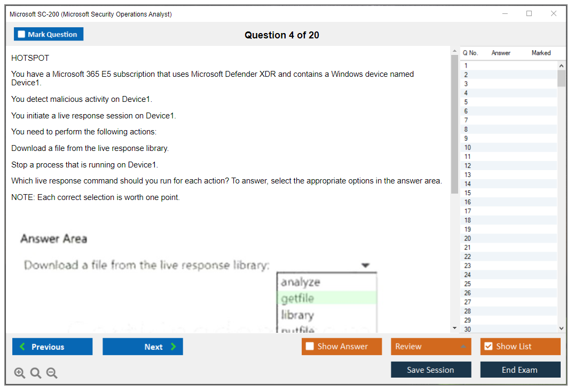Go to the Next question
Viewport: 574px width, 392px height.
(143, 347)
